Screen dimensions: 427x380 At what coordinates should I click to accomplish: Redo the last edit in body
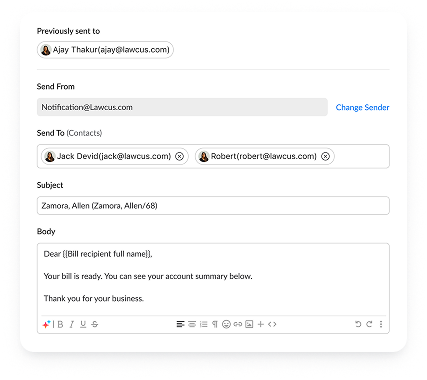[x=369, y=324]
